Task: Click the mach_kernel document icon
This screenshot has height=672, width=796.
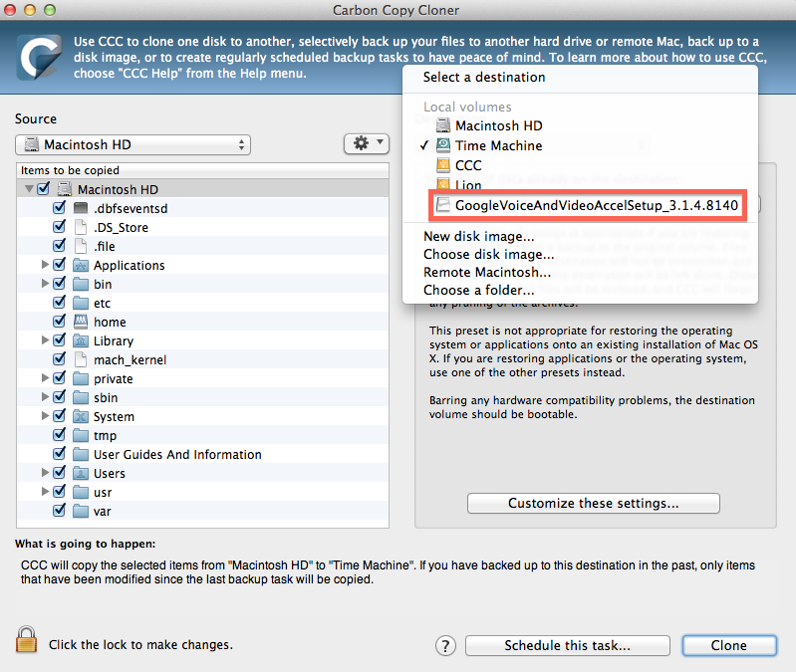Action: click(x=81, y=359)
